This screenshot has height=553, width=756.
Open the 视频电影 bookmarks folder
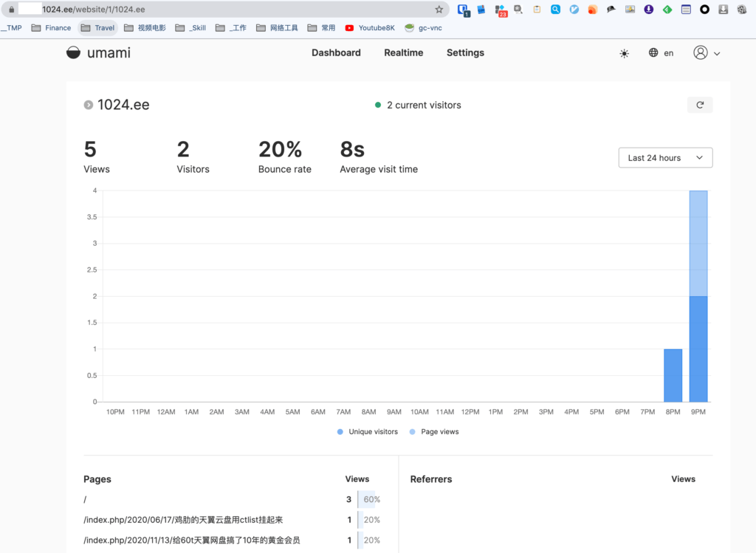(145, 28)
